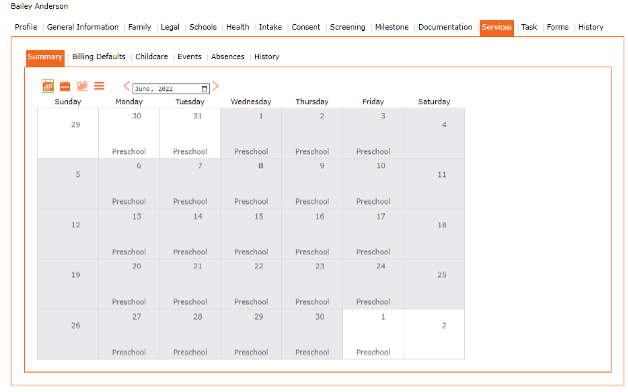The width and height of the screenshot is (628, 392).
Task: Click Preschool entry on Wednesday June 22
Action: pos(251,302)
